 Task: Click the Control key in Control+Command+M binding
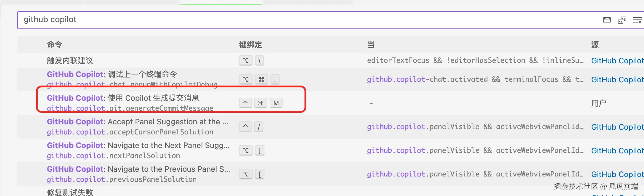[246, 103]
